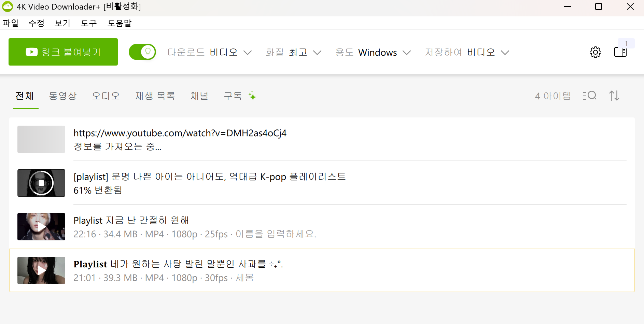Expand the 화질 최고 quality dropdown
Image resolution: width=644 pixels, height=324 pixels.
[x=294, y=52]
